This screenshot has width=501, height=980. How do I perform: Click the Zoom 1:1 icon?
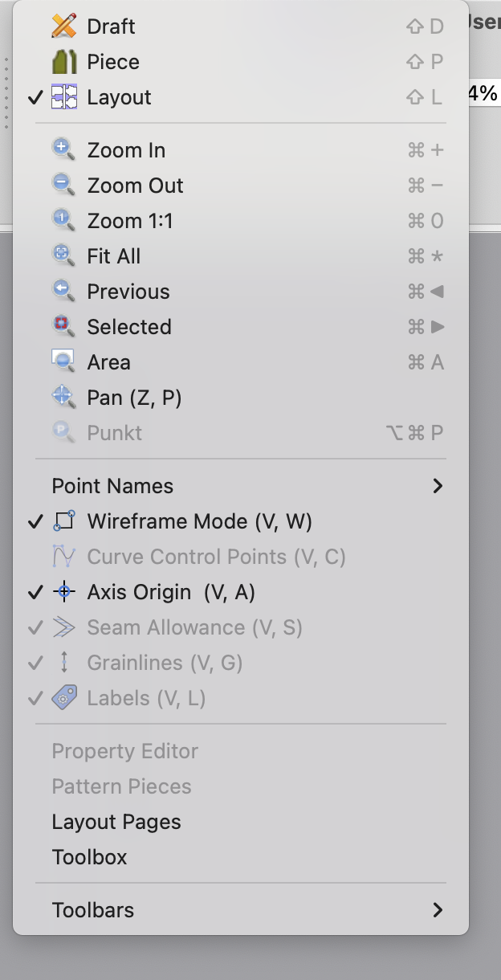point(63,221)
